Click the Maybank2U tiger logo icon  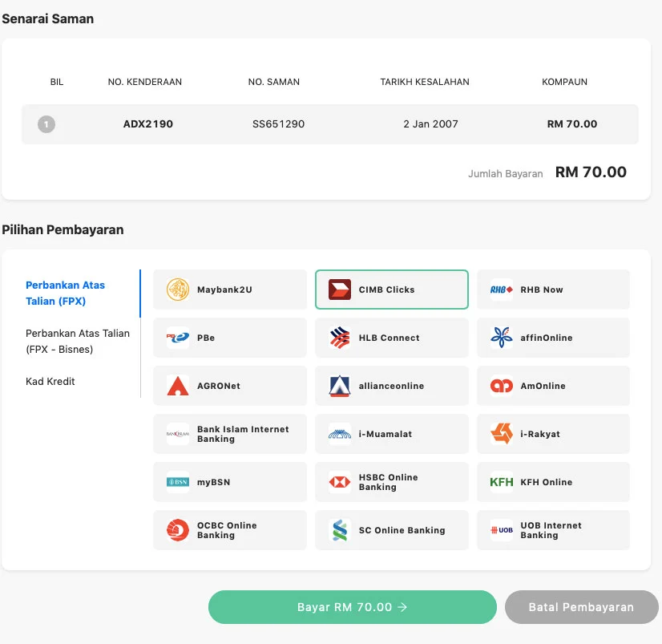pyautogui.click(x=178, y=290)
